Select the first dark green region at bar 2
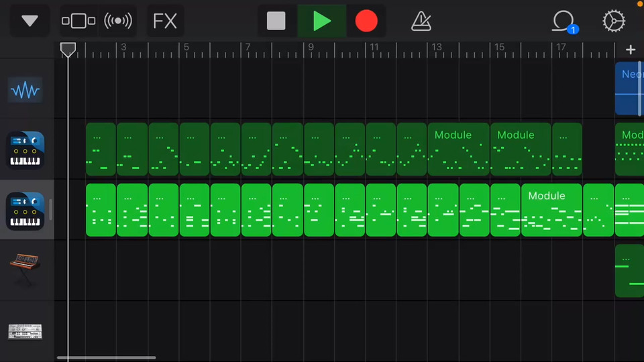This screenshot has height=362, width=644. click(101, 149)
